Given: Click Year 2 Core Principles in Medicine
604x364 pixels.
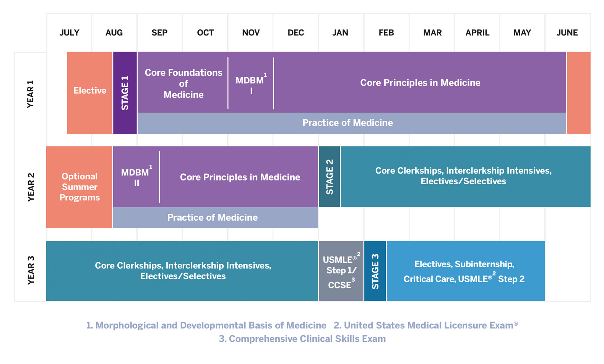Looking at the screenshot, I should pos(240,177).
